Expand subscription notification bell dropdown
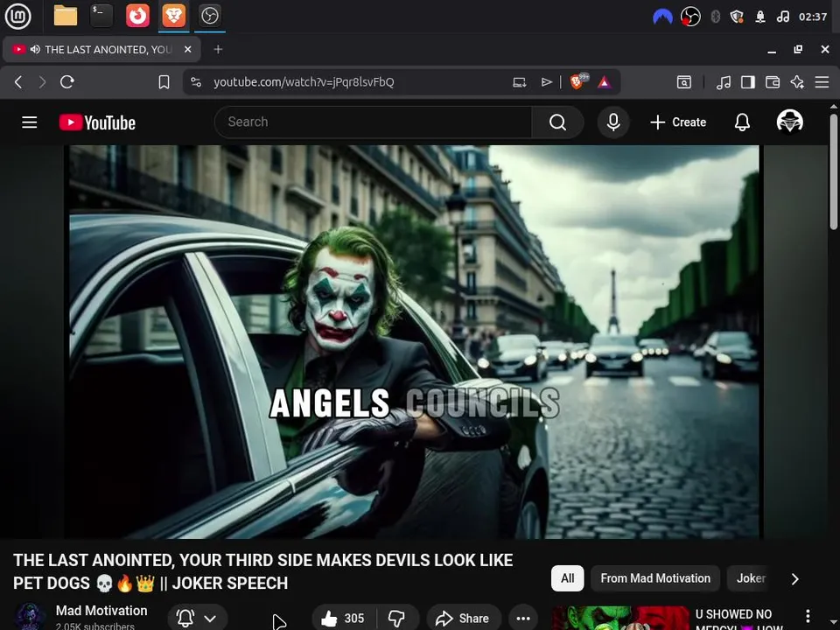This screenshot has width=840, height=630. 197,619
